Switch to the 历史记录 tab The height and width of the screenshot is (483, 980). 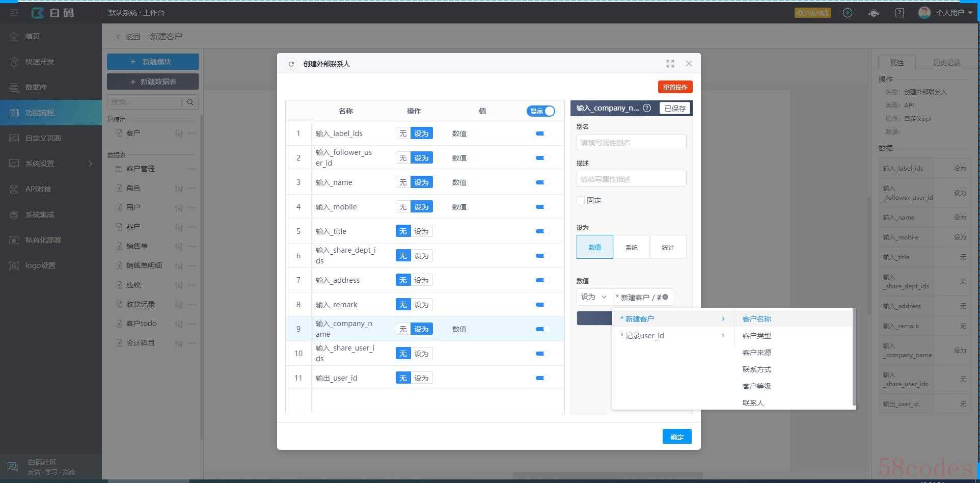coord(946,63)
